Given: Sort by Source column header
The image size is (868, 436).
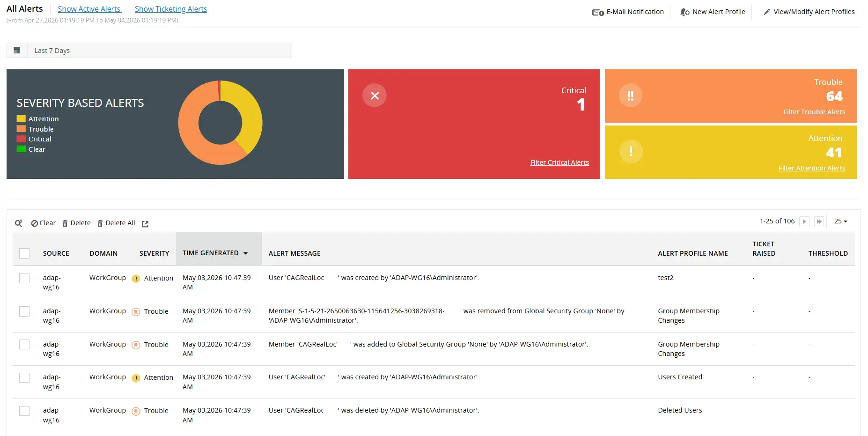Looking at the screenshot, I should 56,253.
